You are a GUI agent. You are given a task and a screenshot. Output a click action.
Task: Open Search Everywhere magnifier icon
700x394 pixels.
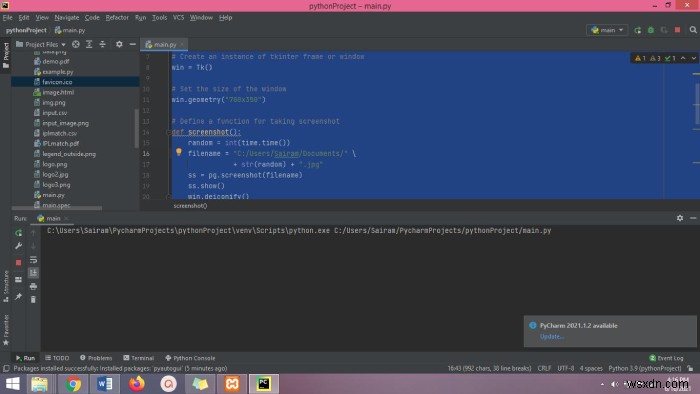693,30
